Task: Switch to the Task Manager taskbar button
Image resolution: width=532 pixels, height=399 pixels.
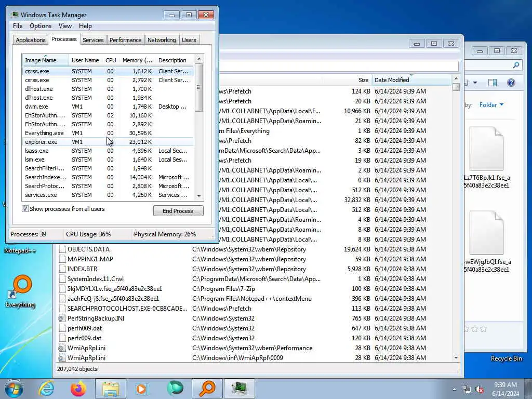Action: (240, 389)
